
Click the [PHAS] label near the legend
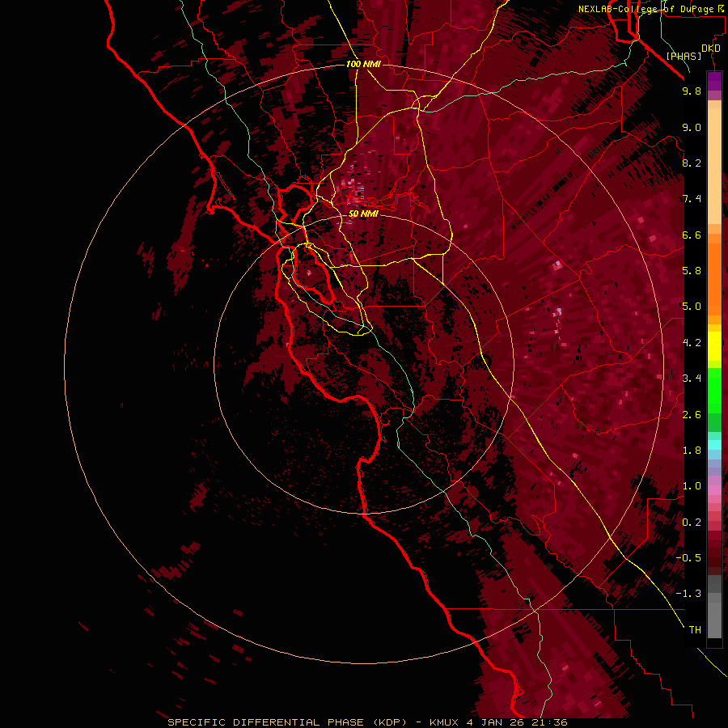(684, 57)
